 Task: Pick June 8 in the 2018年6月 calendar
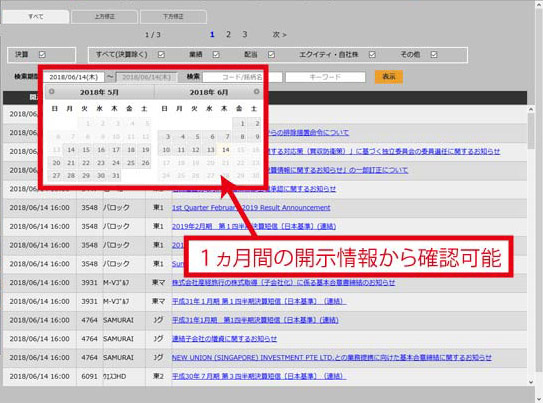tap(242, 137)
